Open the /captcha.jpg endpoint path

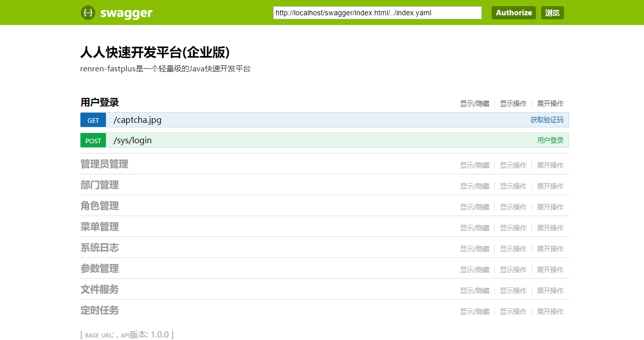click(138, 120)
